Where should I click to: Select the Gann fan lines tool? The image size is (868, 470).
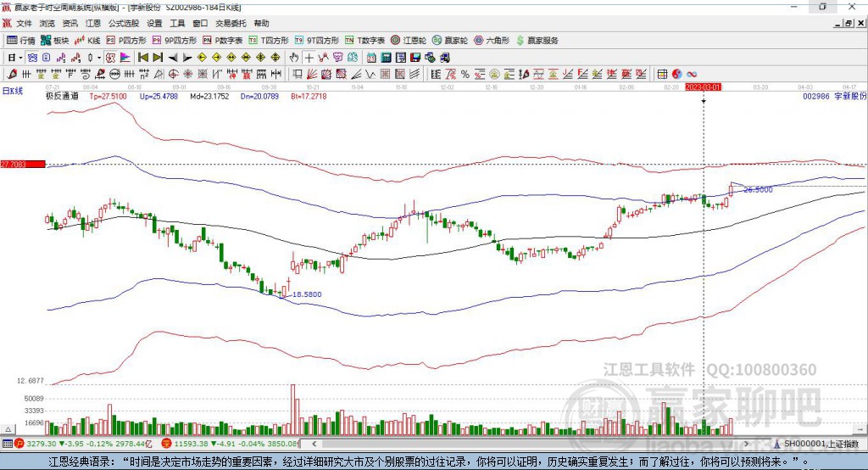pyautogui.click(x=312, y=74)
